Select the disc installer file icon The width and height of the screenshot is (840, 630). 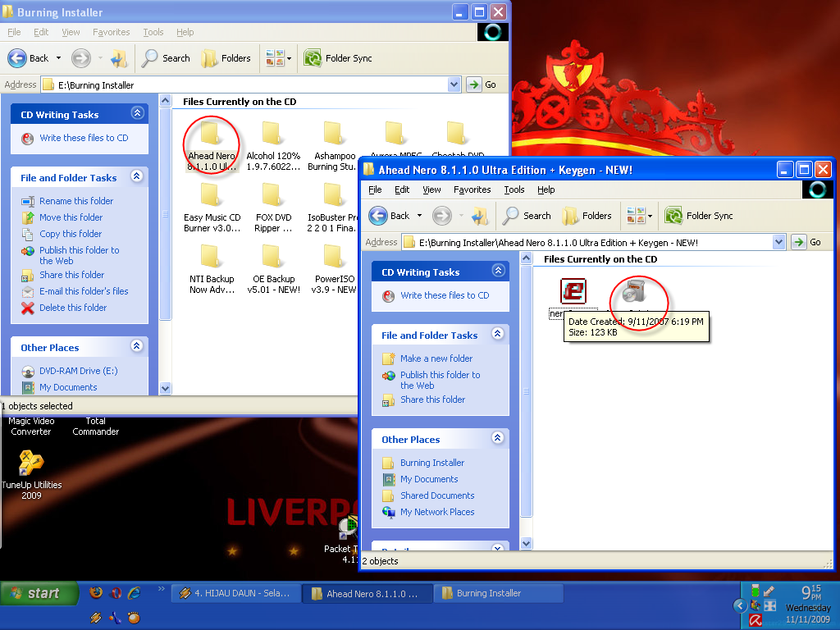[x=634, y=291]
